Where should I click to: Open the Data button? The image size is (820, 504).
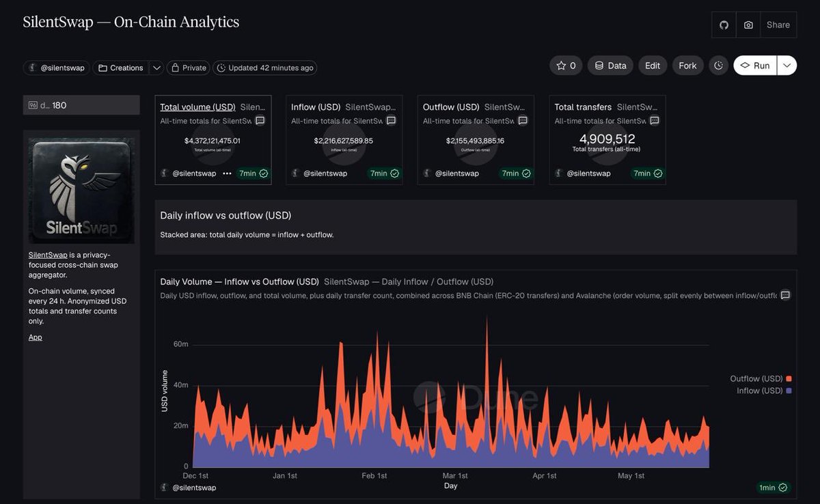point(610,66)
